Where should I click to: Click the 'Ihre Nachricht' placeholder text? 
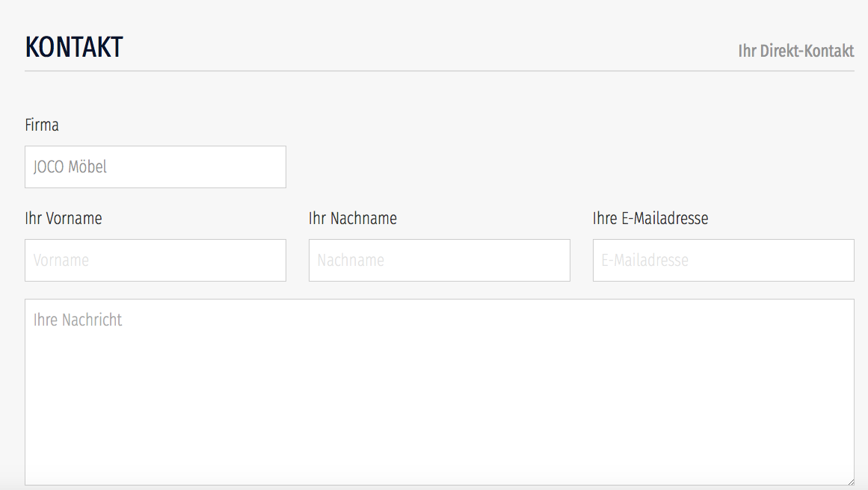click(78, 320)
